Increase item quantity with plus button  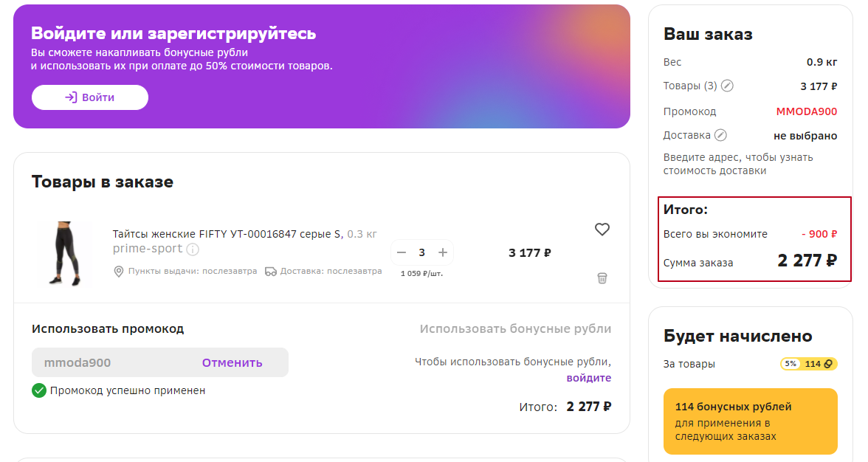(443, 252)
